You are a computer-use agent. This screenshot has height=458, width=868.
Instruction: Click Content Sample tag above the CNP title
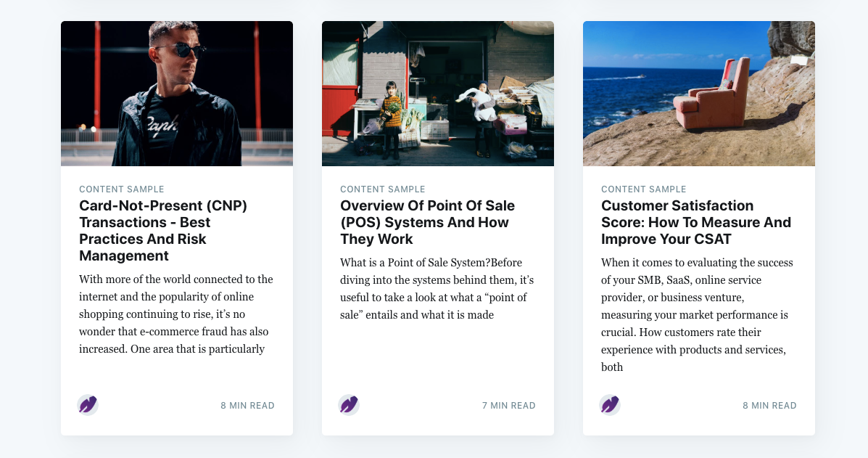pyautogui.click(x=121, y=189)
